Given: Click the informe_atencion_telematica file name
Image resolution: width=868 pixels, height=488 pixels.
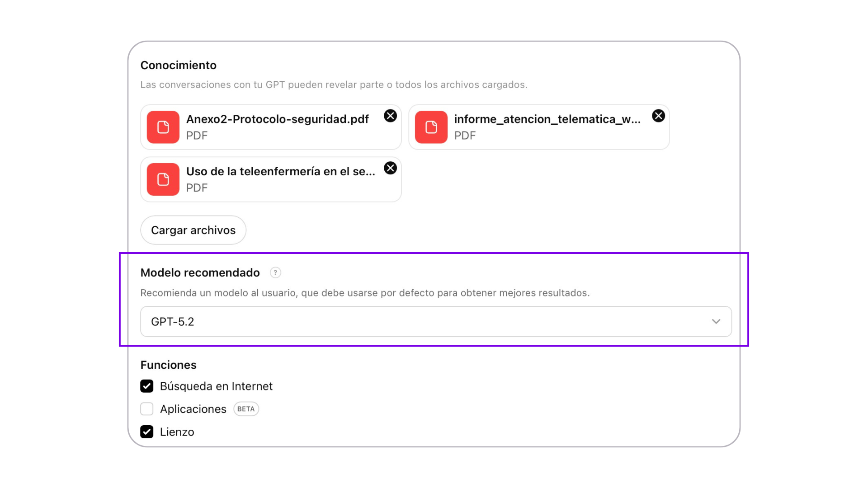Looking at the screenshot, I should click(547, 119).
